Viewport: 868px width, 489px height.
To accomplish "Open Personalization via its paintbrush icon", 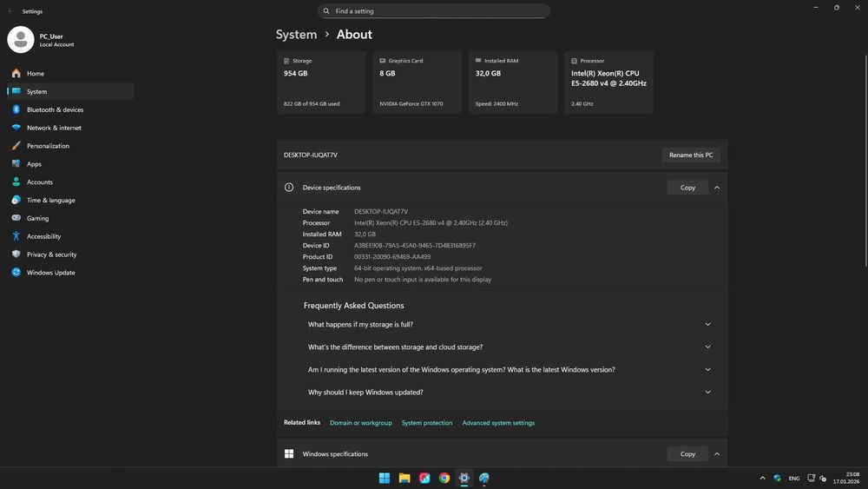I will 16,146.
